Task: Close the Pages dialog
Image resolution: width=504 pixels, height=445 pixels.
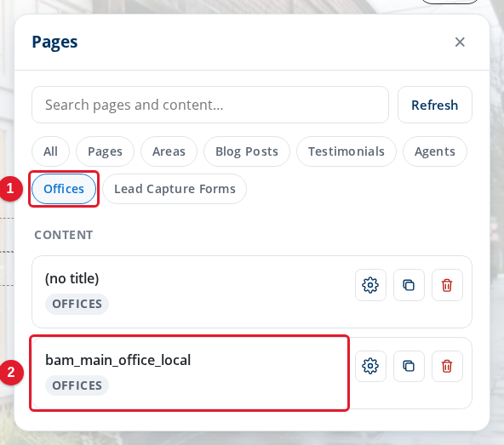Action: (x=460, y=42)
